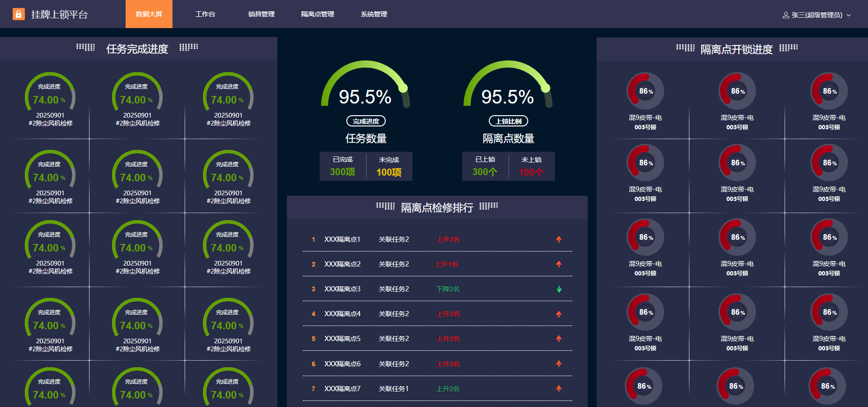Click the 已完成 300项 count box
Image resolution: width=868 pixels, height=407 pixels.
tap(343, 166)
